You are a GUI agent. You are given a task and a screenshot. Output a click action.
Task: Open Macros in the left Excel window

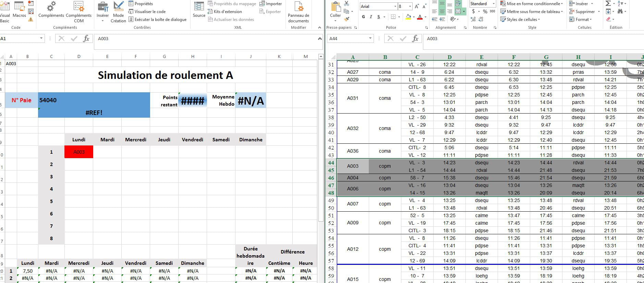coord(19,10)
